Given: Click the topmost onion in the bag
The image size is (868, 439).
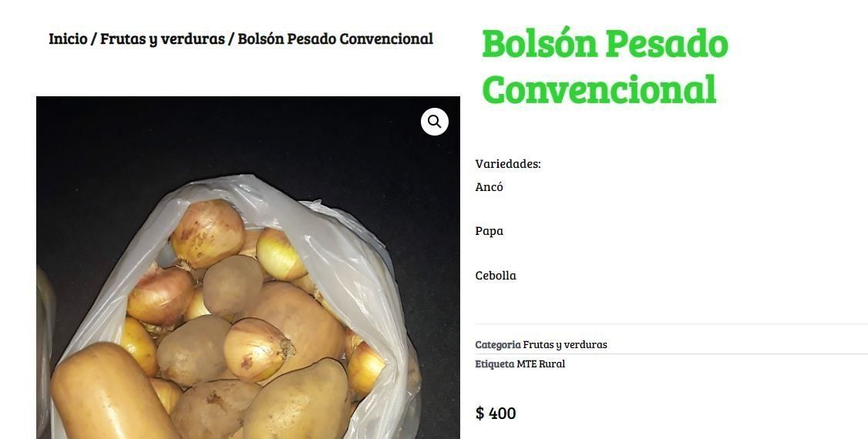Looking at the screenshot, I should coord(207,233).
